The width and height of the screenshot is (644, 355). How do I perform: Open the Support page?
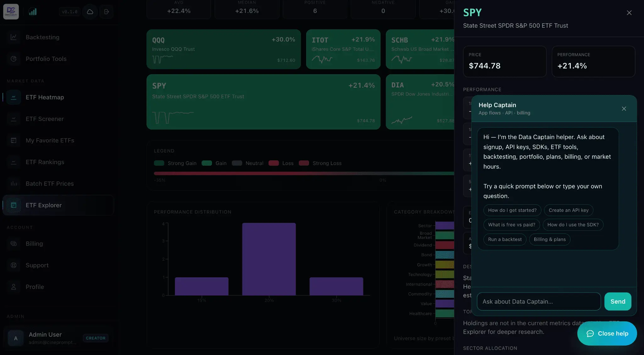pos(58,265)
